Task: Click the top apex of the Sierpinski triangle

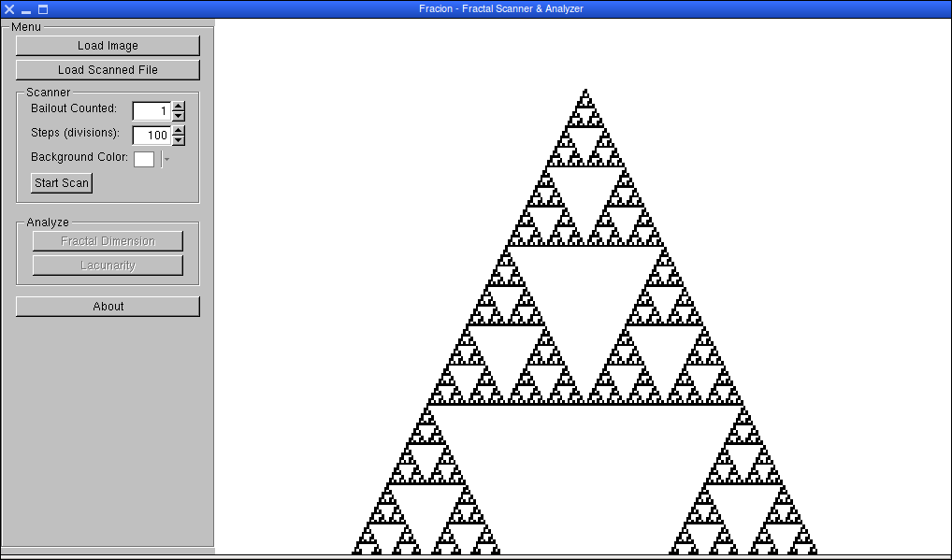Action: [585, 93]
